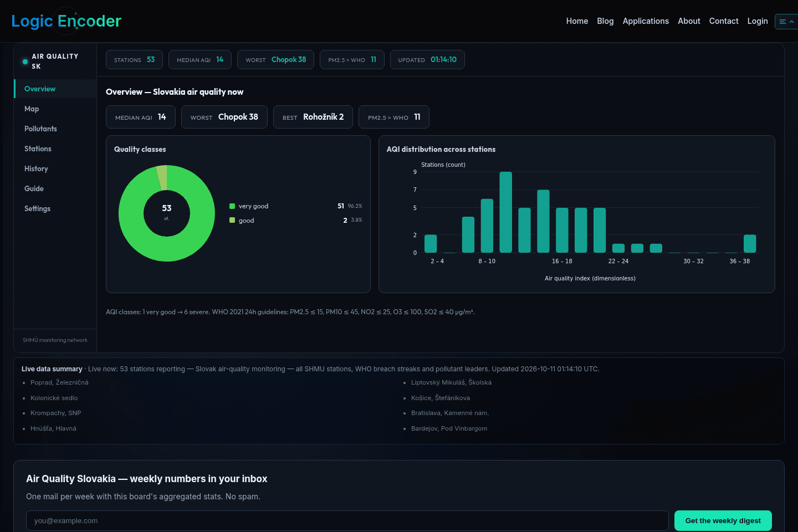The height and width of the screenshot is (532, 798).
Task: Select Poprad, Železničná station entry
Action: click(59, 382)
